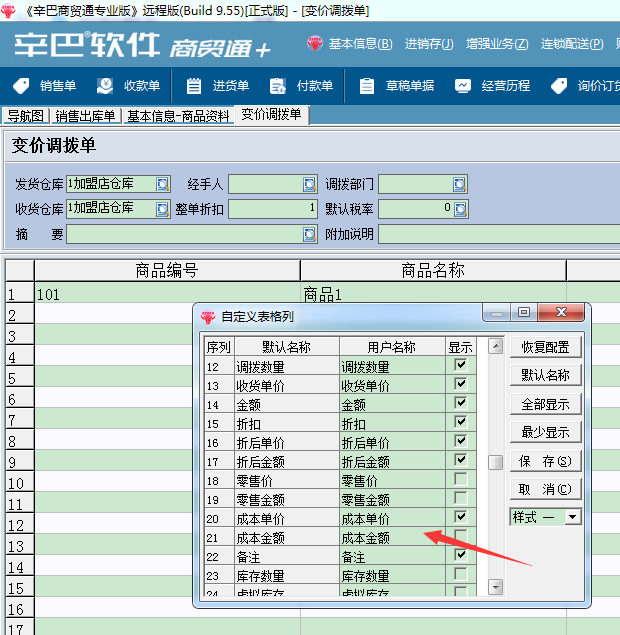Click the 恢复配置 button

pyautogui.click(x=545, y=347)
